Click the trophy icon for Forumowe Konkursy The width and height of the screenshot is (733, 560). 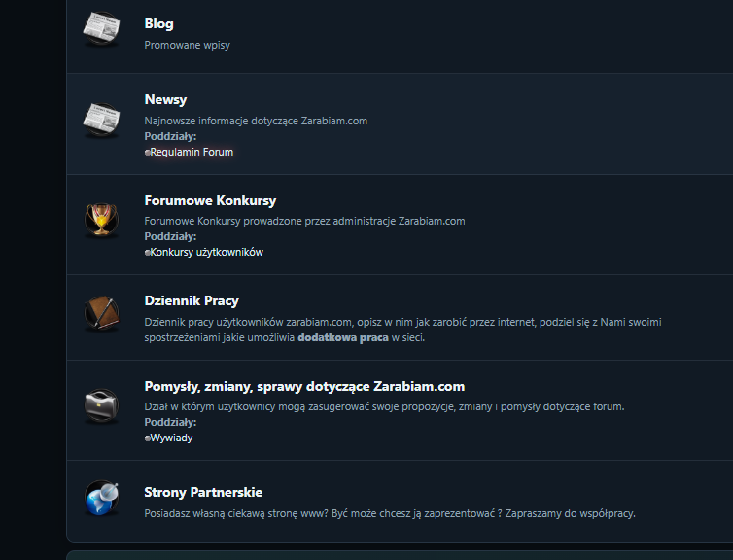(x=101, y=220)
